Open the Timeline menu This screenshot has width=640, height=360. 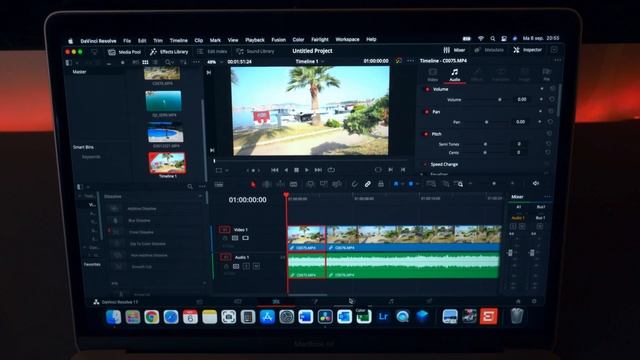point(178,40)
